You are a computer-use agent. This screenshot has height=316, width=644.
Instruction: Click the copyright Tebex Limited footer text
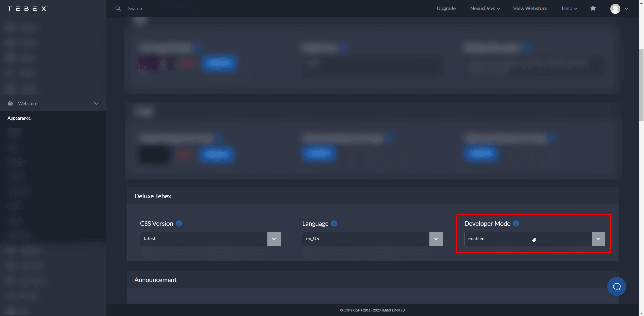click(x=372, y=310)
